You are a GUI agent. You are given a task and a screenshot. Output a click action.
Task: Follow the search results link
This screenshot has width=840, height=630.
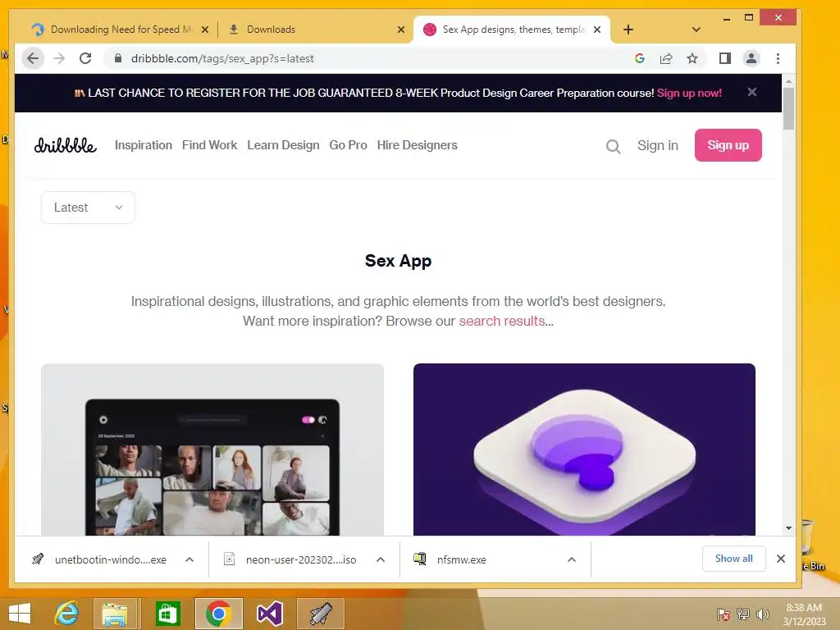click(x=502, y=321)
